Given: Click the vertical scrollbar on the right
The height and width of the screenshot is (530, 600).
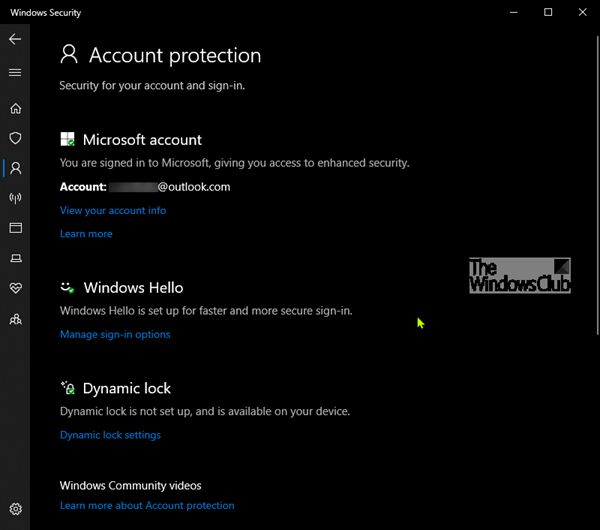Looking at the screenshot, I should [598, 185].
